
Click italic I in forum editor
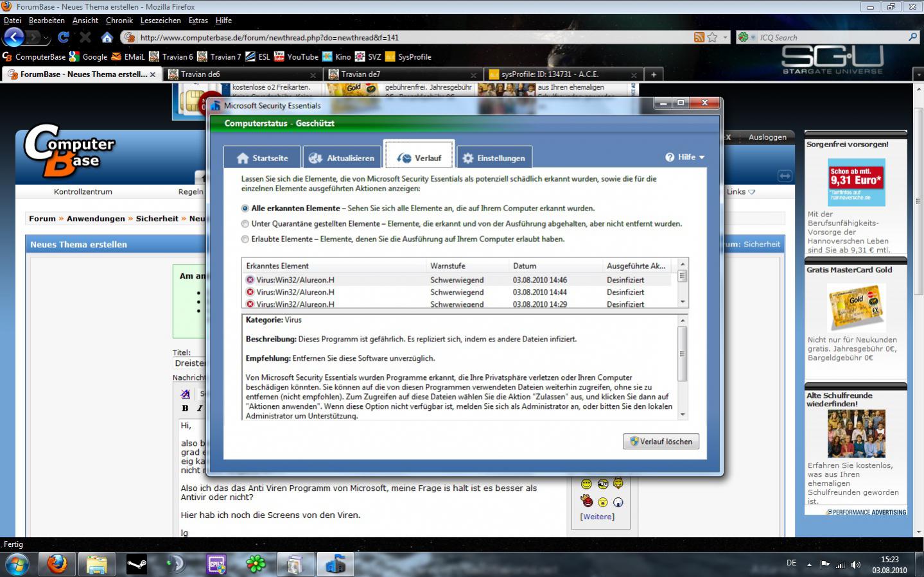click(200, 408)
